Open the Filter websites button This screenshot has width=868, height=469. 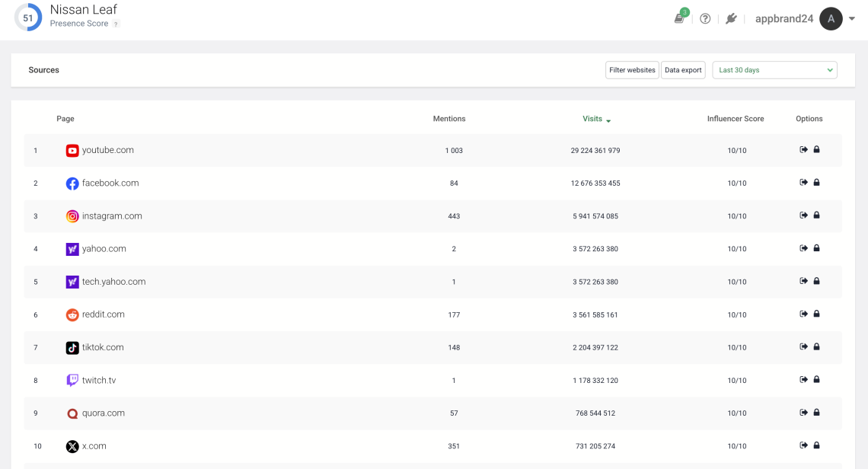[x=632, y=70]
